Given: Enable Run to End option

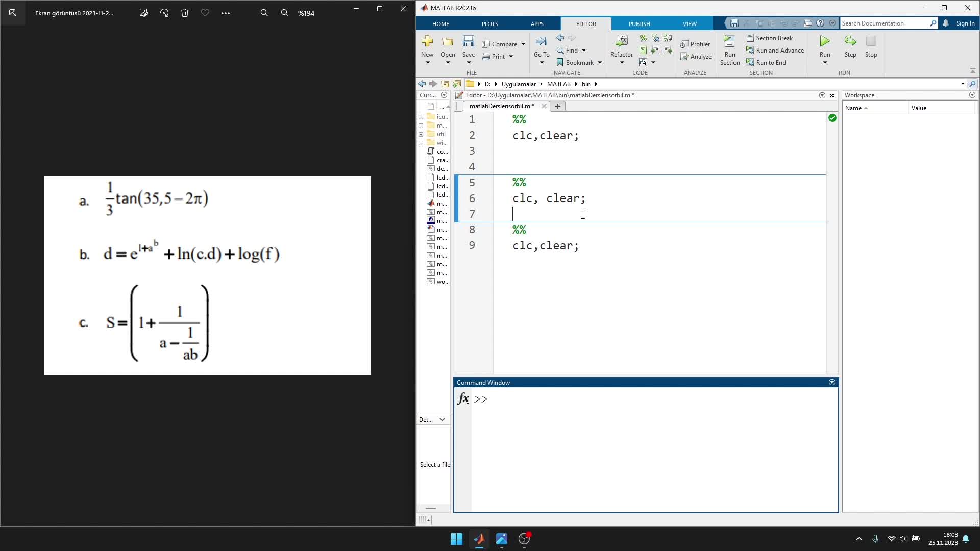Looking at the screenshot, I should (770, 63).
